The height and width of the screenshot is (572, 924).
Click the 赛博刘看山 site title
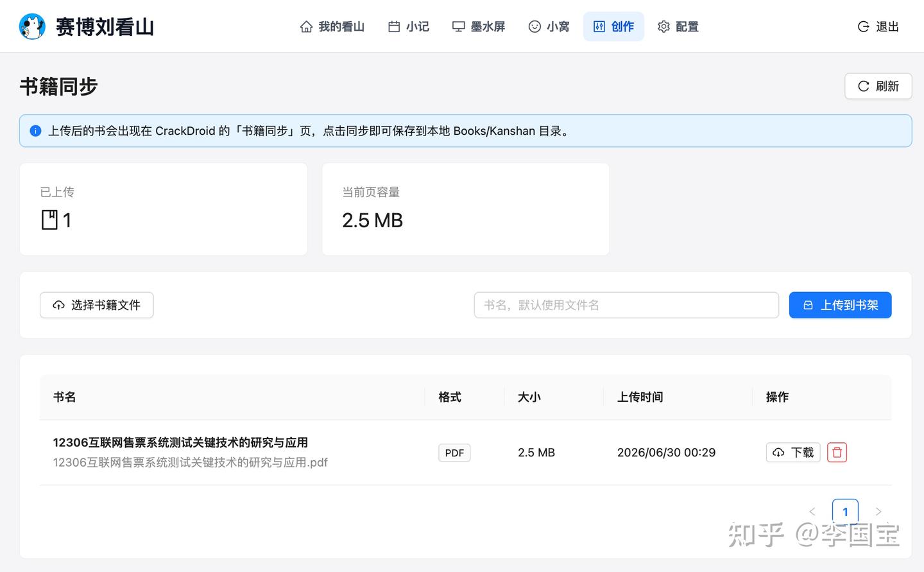pos(105,27)
